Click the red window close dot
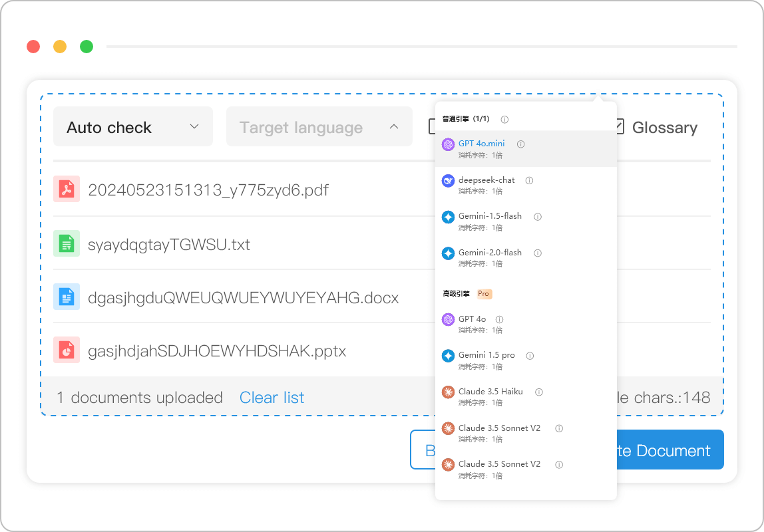The height and width of the screenshot is (532, 764). pyautogui.click(x=33, y=47)
